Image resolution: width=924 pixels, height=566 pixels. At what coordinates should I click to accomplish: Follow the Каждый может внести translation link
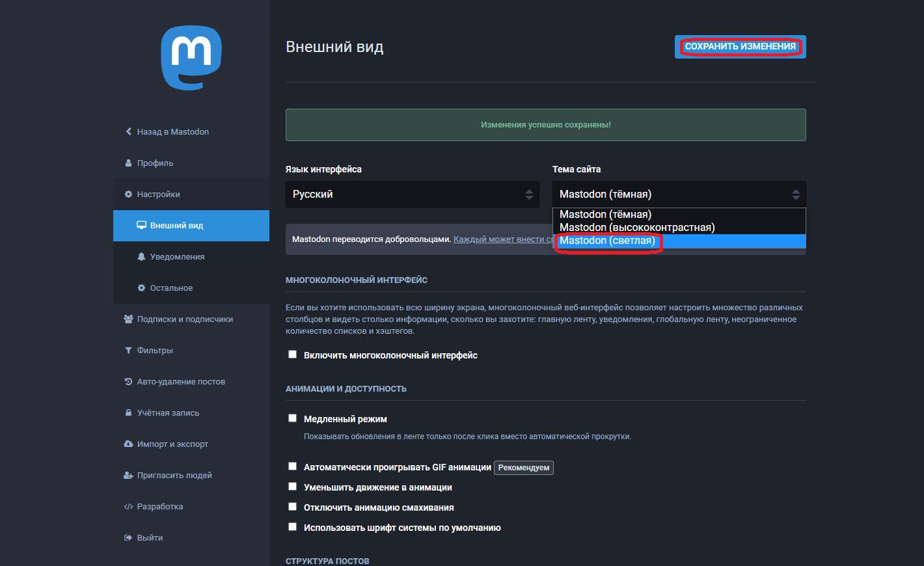coord(502,239)
